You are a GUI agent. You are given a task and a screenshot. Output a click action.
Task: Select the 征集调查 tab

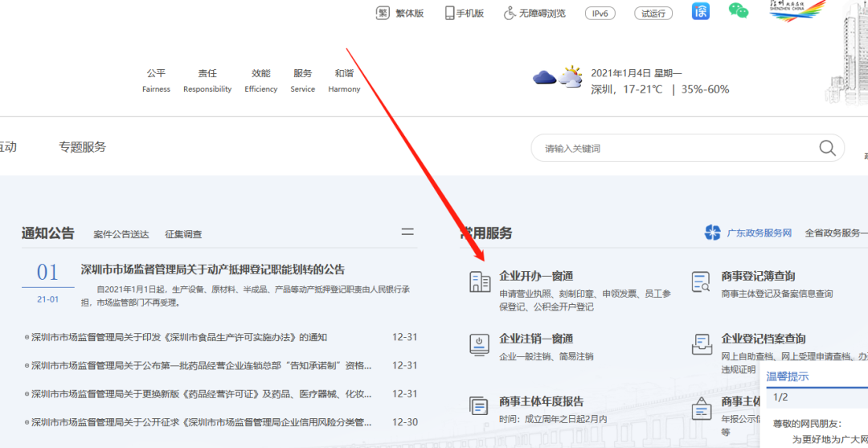[183, 234]
